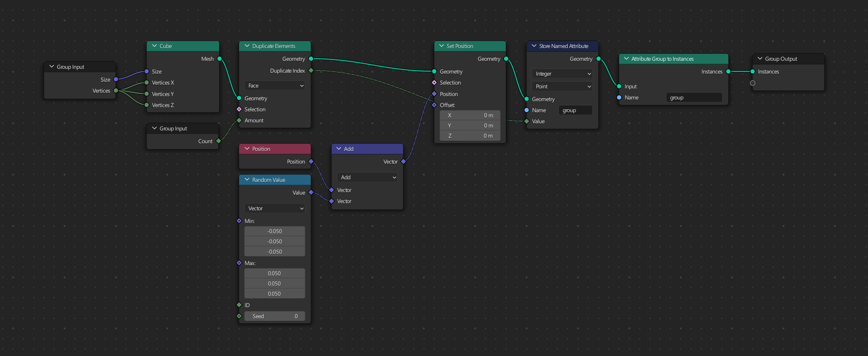Select the Store Named Attribute title text

coord(564,46)
